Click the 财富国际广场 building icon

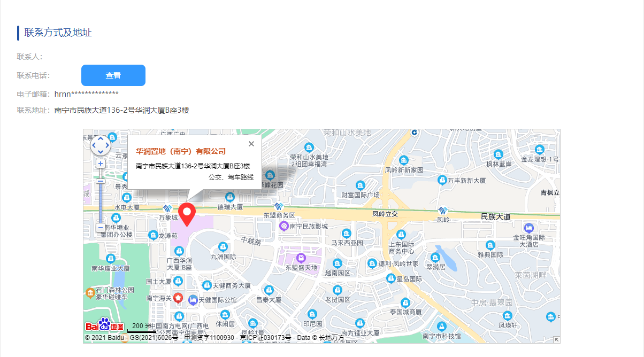click(x=361, y=185)
